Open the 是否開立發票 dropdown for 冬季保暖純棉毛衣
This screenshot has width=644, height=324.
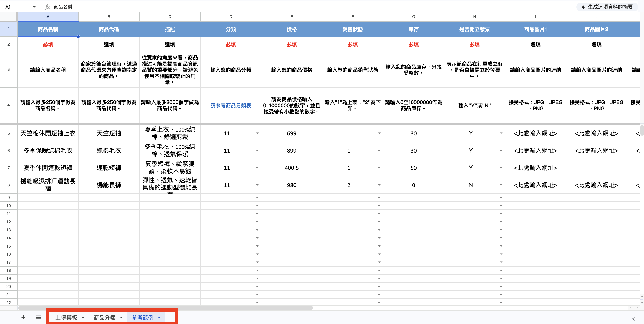coord(501,150)
